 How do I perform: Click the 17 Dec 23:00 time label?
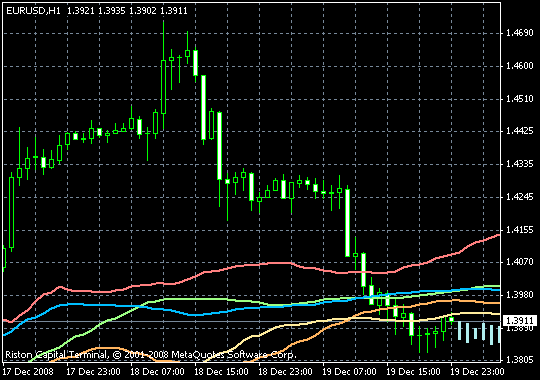[93, 372]
